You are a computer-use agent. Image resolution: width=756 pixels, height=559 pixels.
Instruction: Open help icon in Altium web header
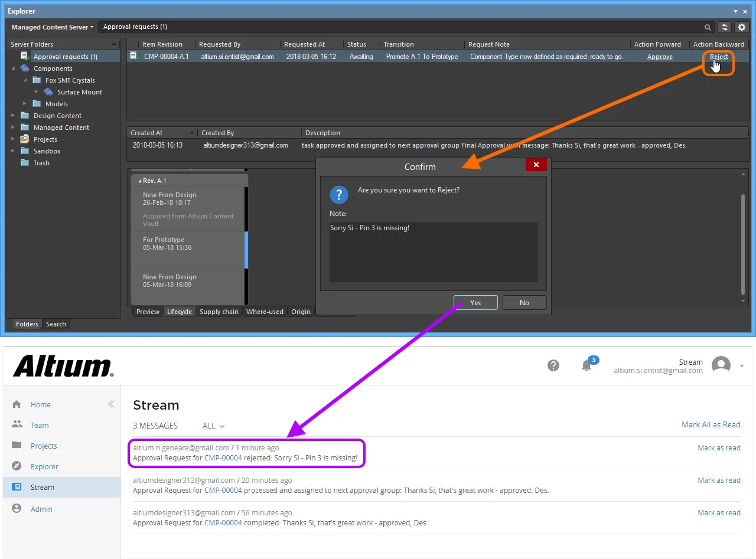[553, 365]
